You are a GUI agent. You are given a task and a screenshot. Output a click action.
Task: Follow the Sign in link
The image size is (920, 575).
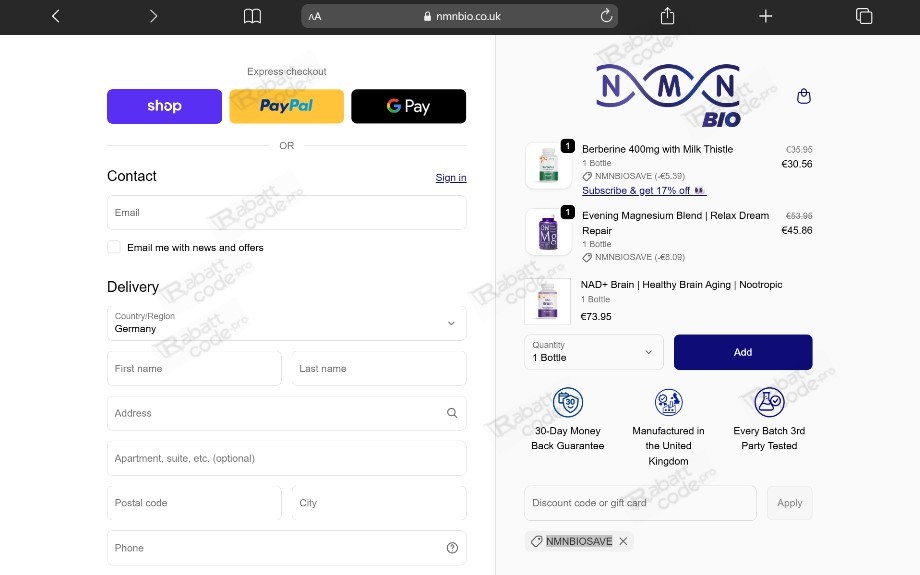pos(451,178)
